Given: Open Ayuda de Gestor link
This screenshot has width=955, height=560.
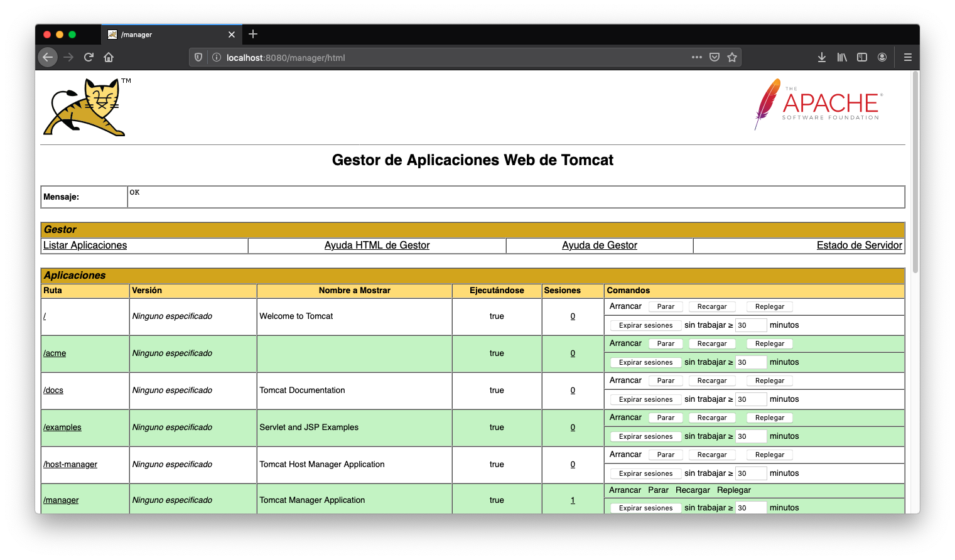Looking at the screenshot, I should click(600, 245).
